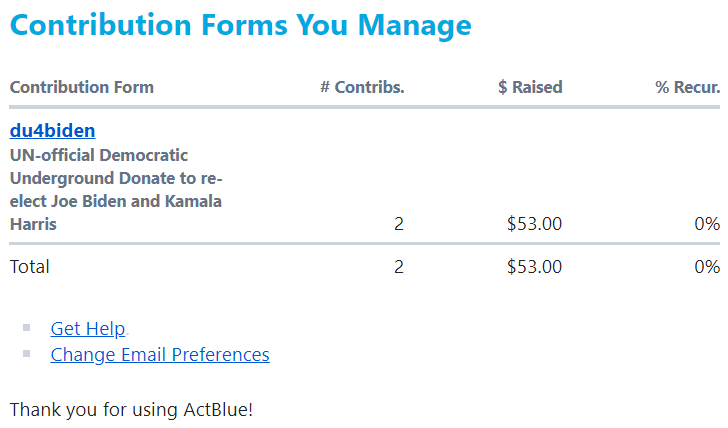
Task: Click the du4biden row contributions count
Action: (x=399, y=224)
